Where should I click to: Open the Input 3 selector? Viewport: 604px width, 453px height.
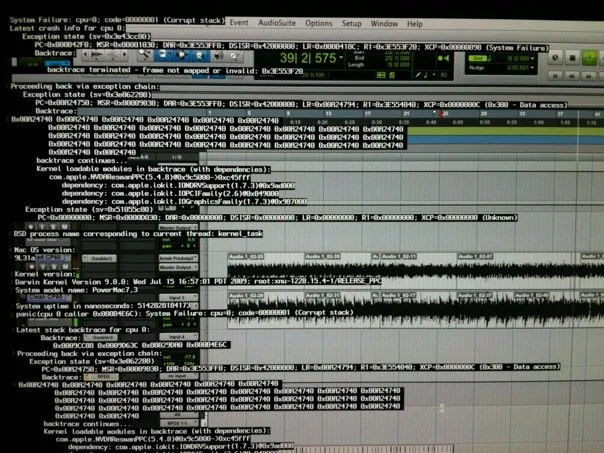tap(178, 297)
